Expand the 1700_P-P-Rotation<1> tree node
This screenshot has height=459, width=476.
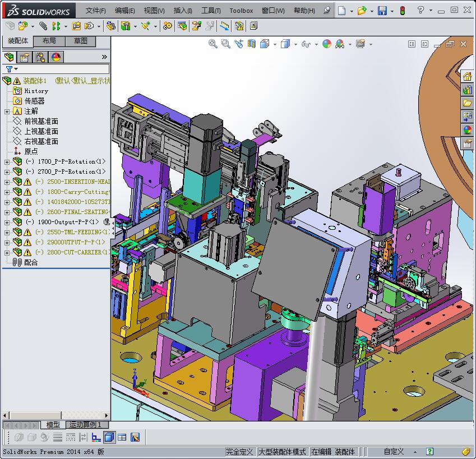pos(7,162)
